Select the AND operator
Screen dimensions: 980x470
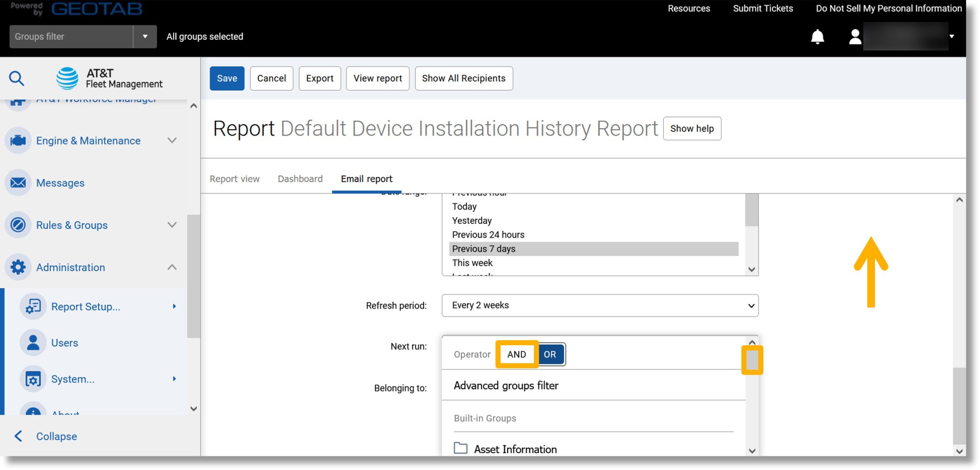pyautogui.click(x=516, y=354)
